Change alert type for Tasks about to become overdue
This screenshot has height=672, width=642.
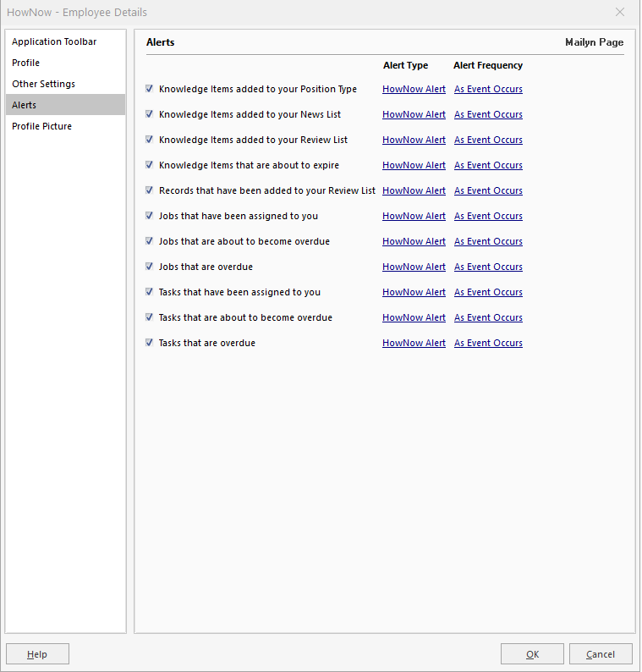(x=414, y=317)
